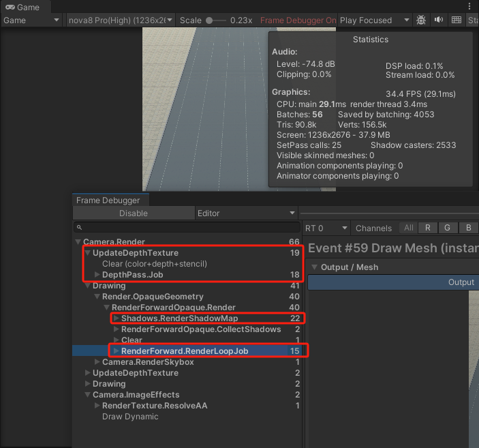479x448 pixels.
Task: Open the nova8 Pro(High) resolution dropdown
Action: click(x=121, y=20)
